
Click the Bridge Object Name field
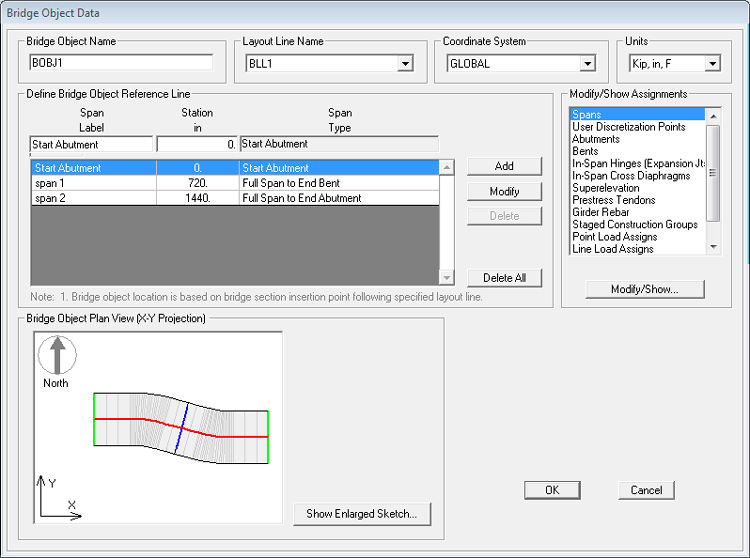pos(121,63)
